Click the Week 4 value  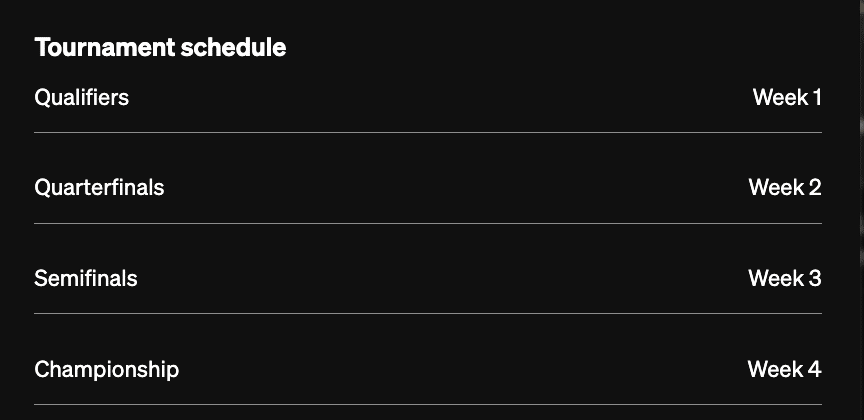coord(785,369)
